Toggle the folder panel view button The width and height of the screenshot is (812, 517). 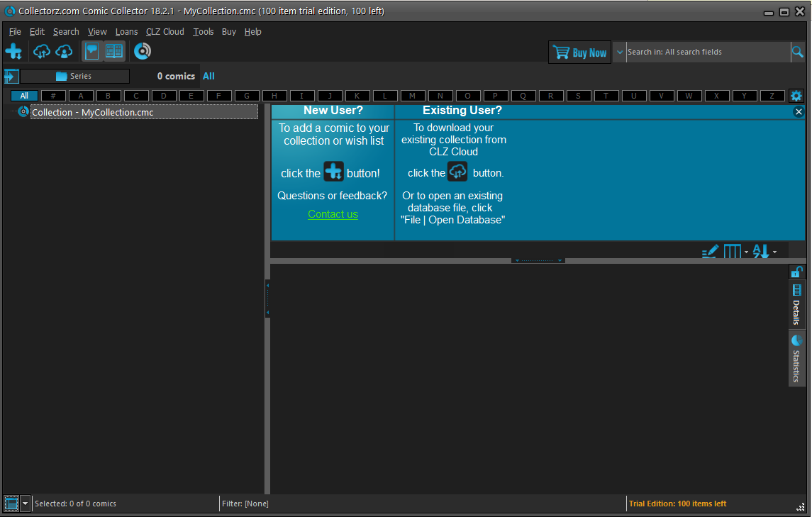pyautogui.click(x=91, y=51)
